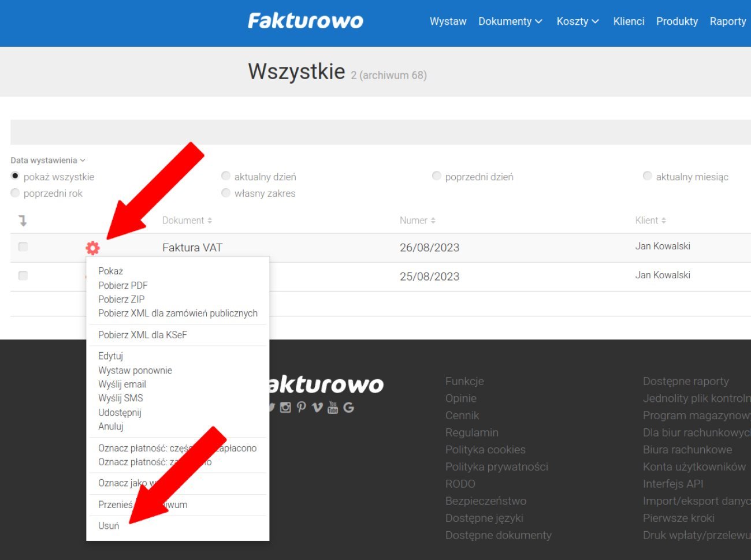Screen dimensions: 751x560
Task: Click the Fakturowo logo in the header
Action: click(306, 21)
